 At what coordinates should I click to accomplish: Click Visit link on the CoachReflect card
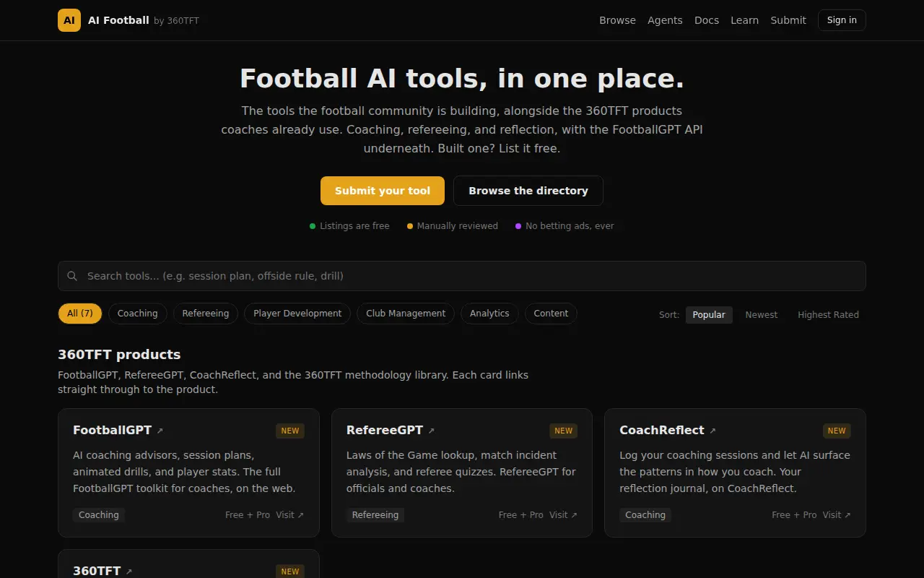click(x=837, y=515)
